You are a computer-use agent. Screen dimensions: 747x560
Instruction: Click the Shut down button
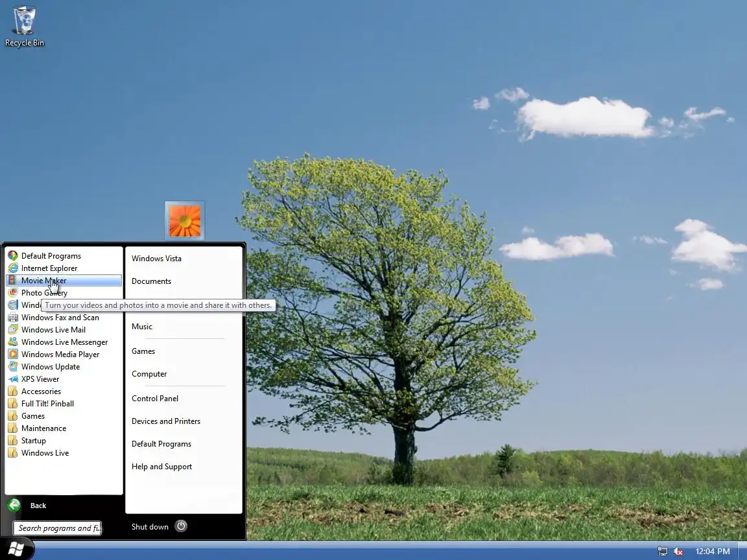pos(150,527)
